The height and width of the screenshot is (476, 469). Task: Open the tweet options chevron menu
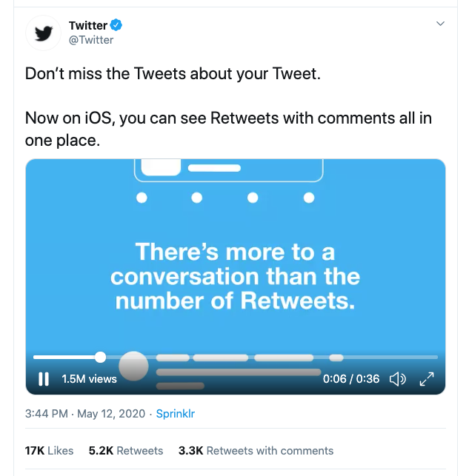click(440, 24)
